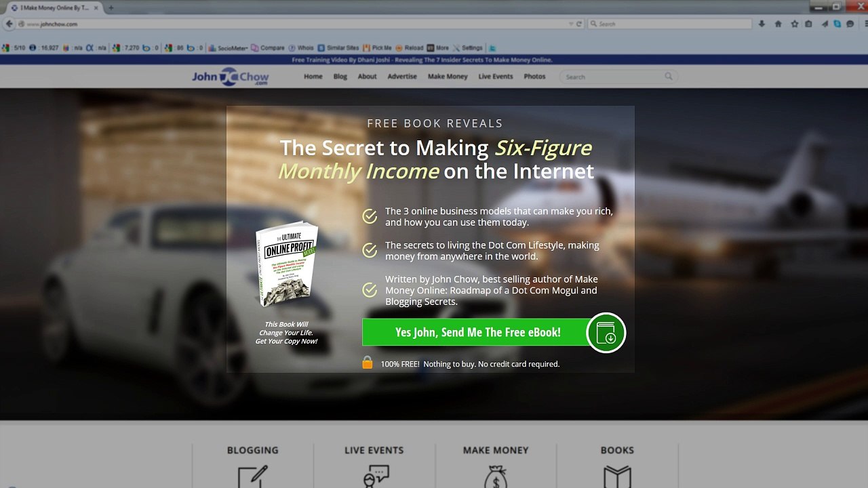Click the Live Events speaker icon
868x488 pixels.
pos(375,476)
